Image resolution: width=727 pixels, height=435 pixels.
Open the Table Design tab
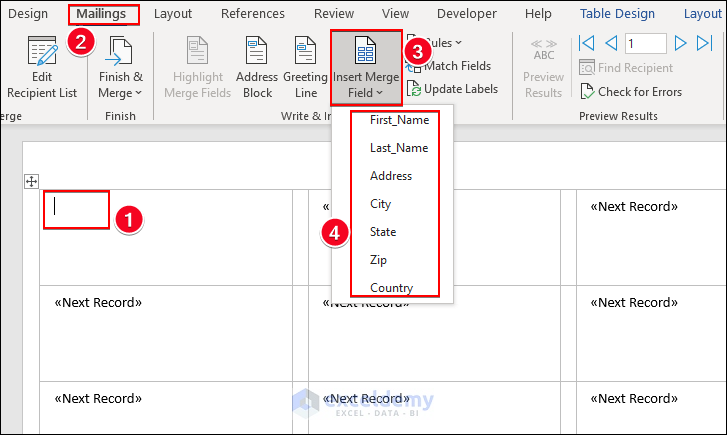(618, 14)
